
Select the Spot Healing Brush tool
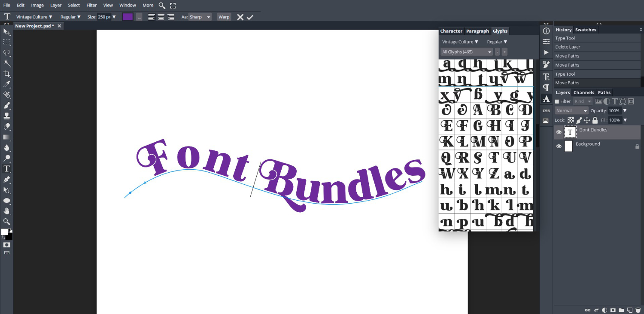tap(7, 95)
